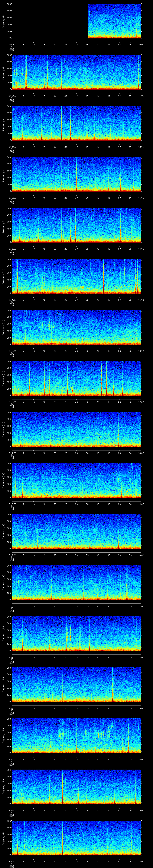This screenshot has height=868, width=153.
Task: Click the "Frequency (Hz)" label of the 2:09:00 panel
Action: click(x=3, y=21)
